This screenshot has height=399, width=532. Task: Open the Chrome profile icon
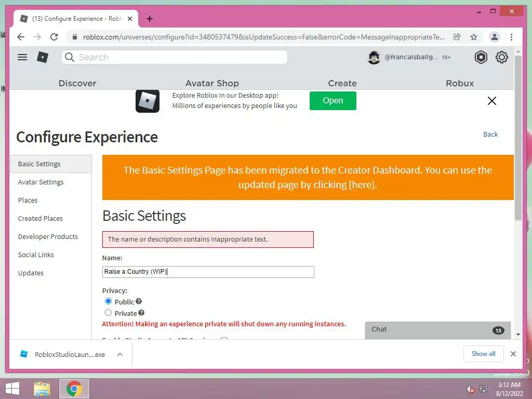point(495,37)
